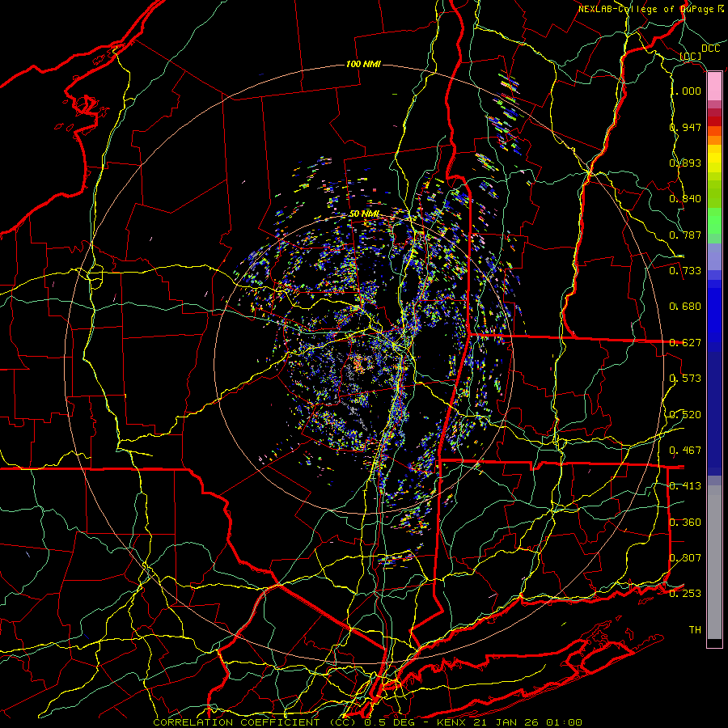Select the 0.520 color scale value
Image resolution: width=728 pixels, height=728 pixels.
686,415
